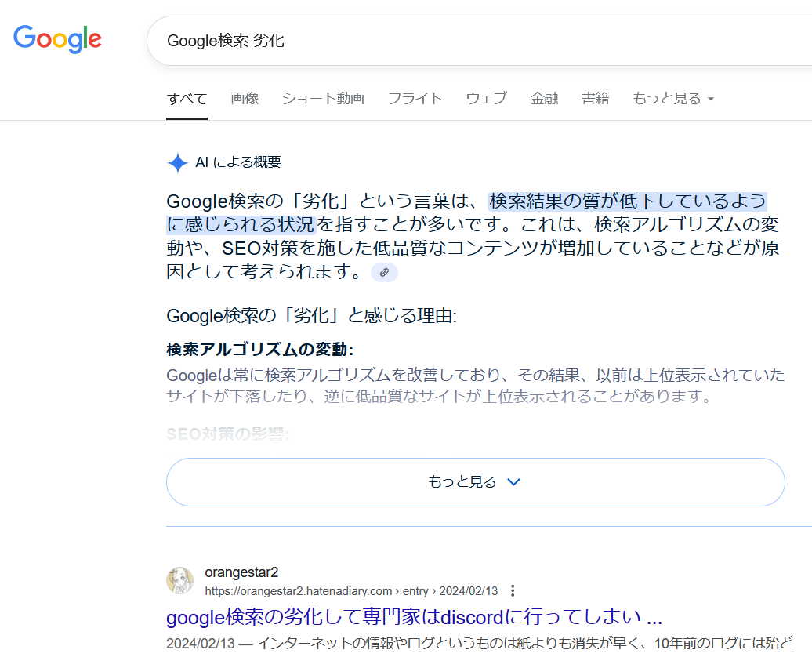Click the bold heading 検索アルゴリズムの変動:

[260, 350]
